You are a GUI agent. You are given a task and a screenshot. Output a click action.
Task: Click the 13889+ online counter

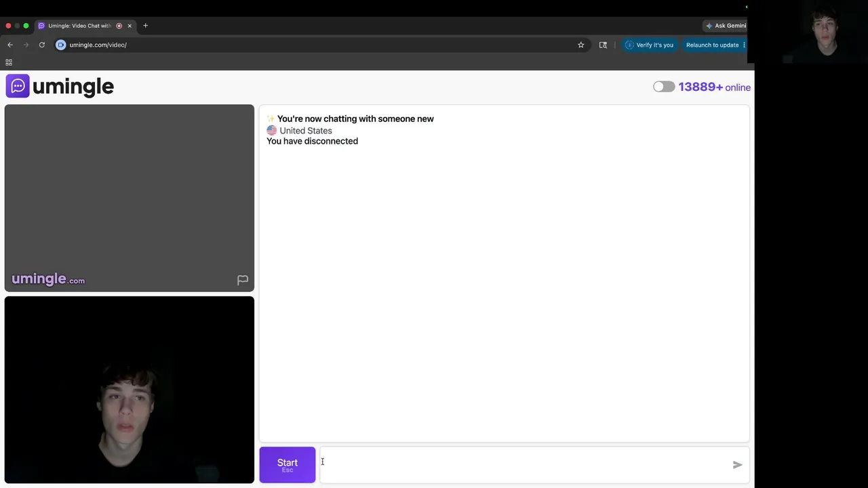tap(714, 87)
